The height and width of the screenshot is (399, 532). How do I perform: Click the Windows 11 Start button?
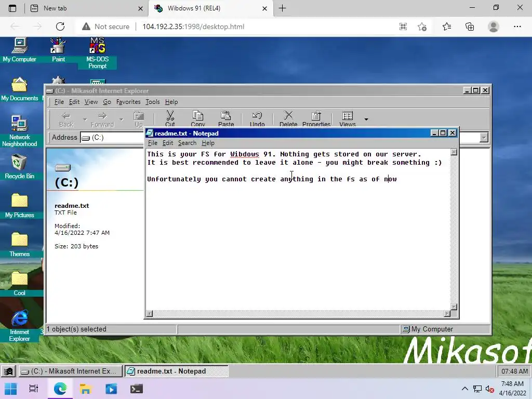10,389
